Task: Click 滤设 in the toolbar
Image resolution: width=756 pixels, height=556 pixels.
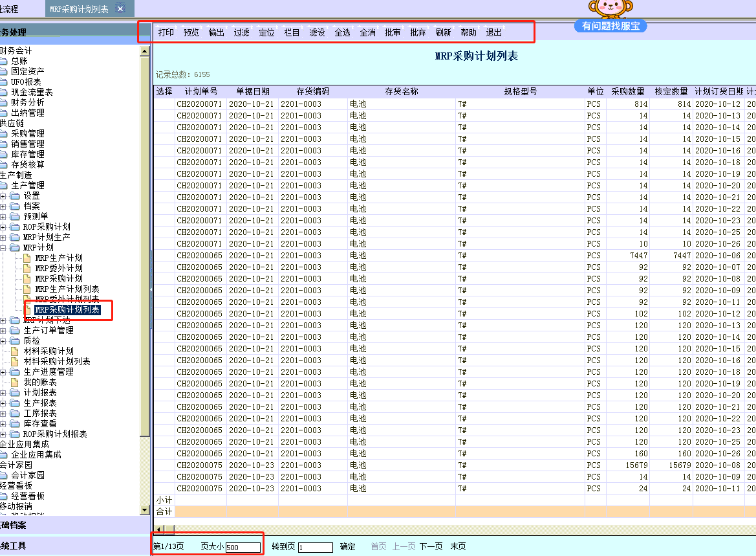Action: point(317,32)
